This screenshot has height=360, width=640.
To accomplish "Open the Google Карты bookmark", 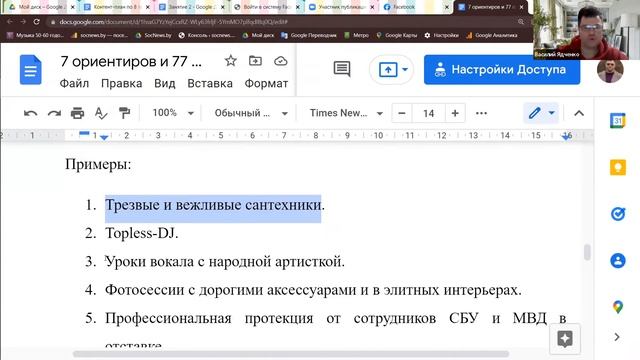I will 397,36.
